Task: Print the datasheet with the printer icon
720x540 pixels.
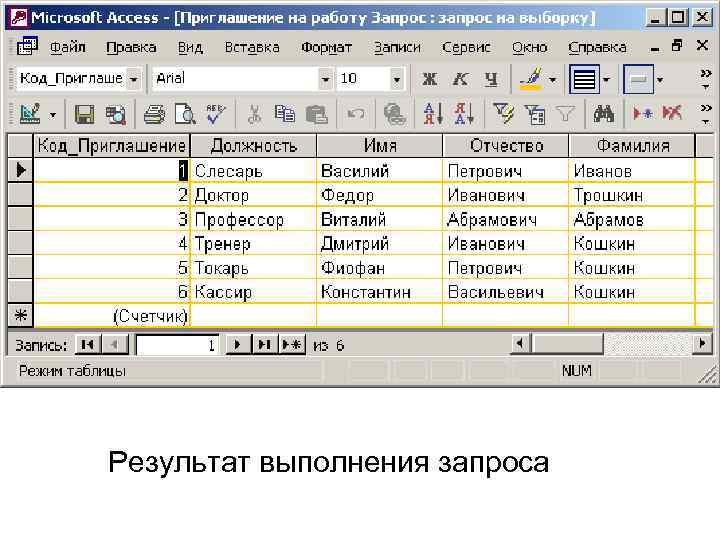Action: coord(154,114)
